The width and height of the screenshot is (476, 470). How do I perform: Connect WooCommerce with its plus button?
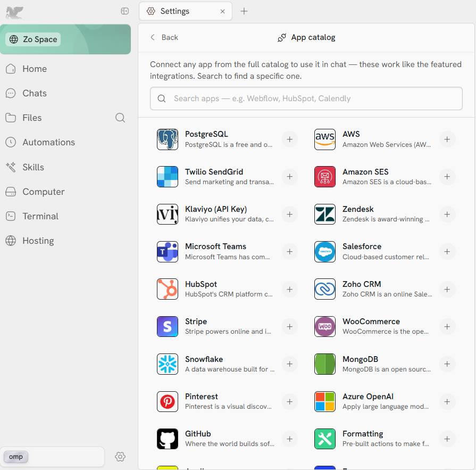[447, 327]
